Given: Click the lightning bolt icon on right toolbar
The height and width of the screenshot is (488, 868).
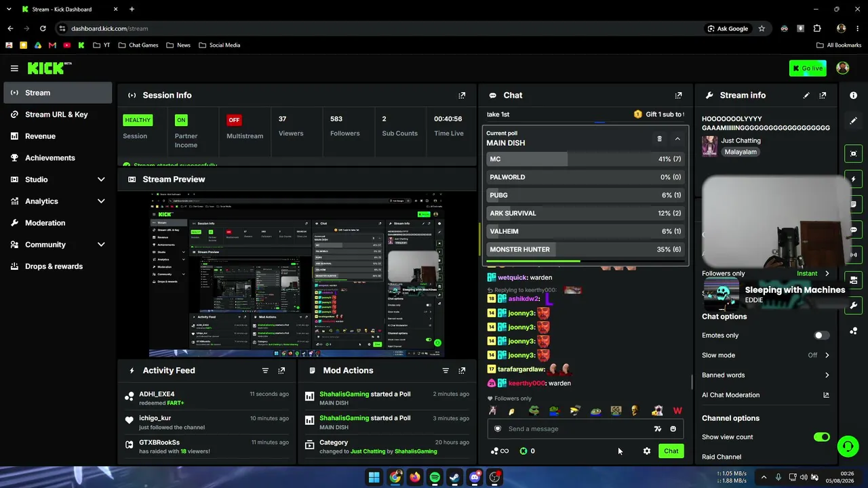Looking at the screenshot, I should [854, 179].
